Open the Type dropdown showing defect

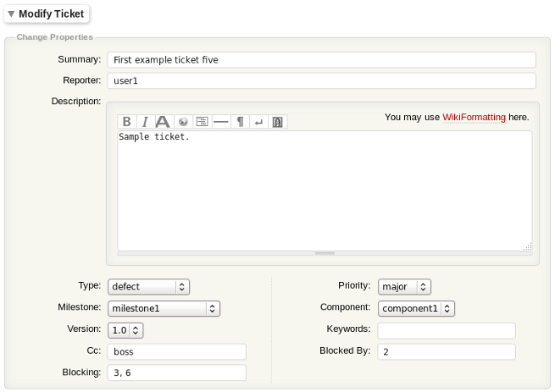(x=147, y=286)
